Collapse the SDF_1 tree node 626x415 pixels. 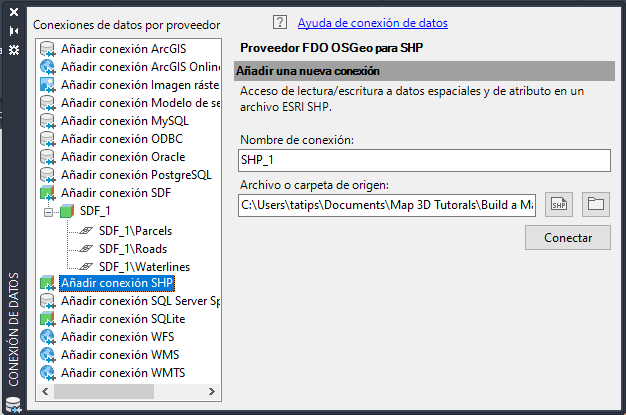pyautogui.click(x=47, y=211)
